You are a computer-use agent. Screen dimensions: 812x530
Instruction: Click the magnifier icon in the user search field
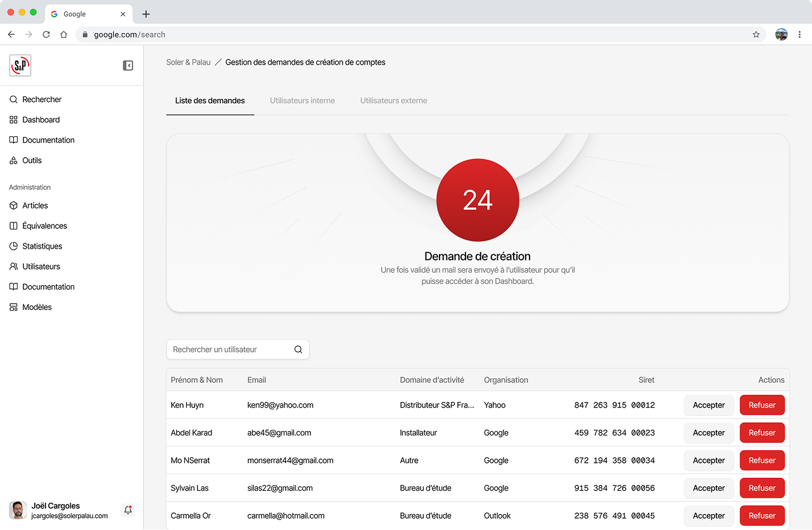point(298,349)
